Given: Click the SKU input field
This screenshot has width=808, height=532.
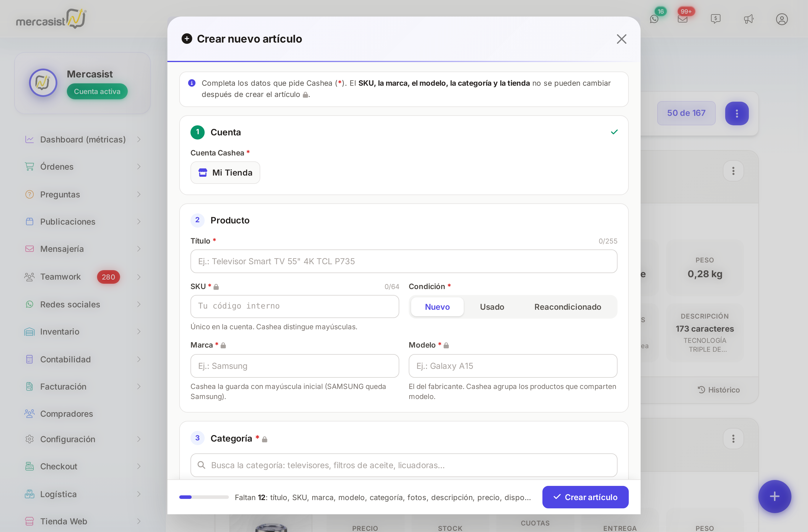Looking at the screenshot, I should coord(295,306).
